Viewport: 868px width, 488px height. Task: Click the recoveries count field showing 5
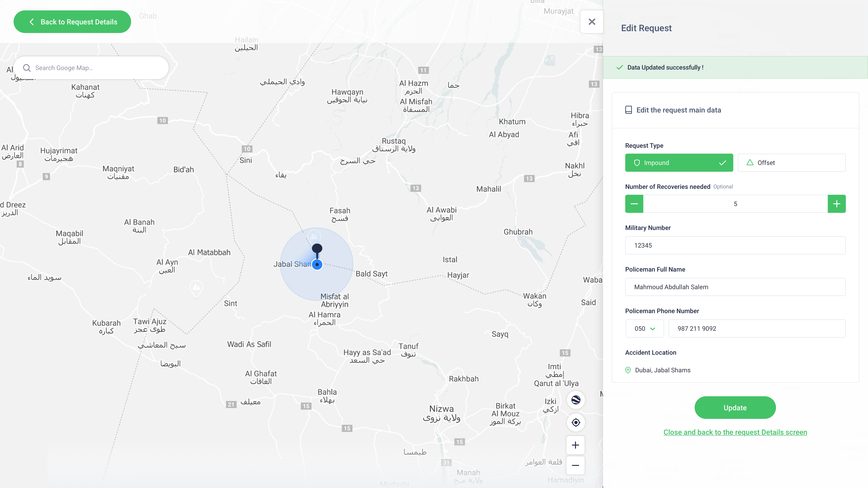[735, 204]
